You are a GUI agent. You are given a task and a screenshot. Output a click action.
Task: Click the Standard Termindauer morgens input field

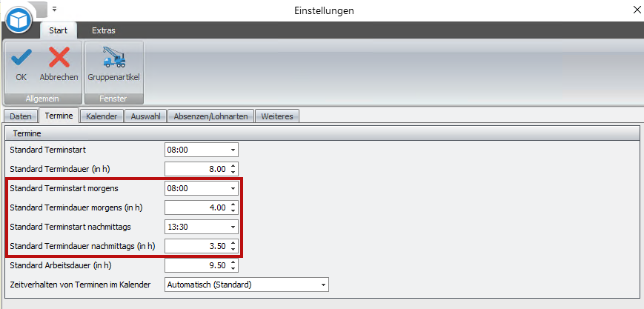click(x=196, y=207)
